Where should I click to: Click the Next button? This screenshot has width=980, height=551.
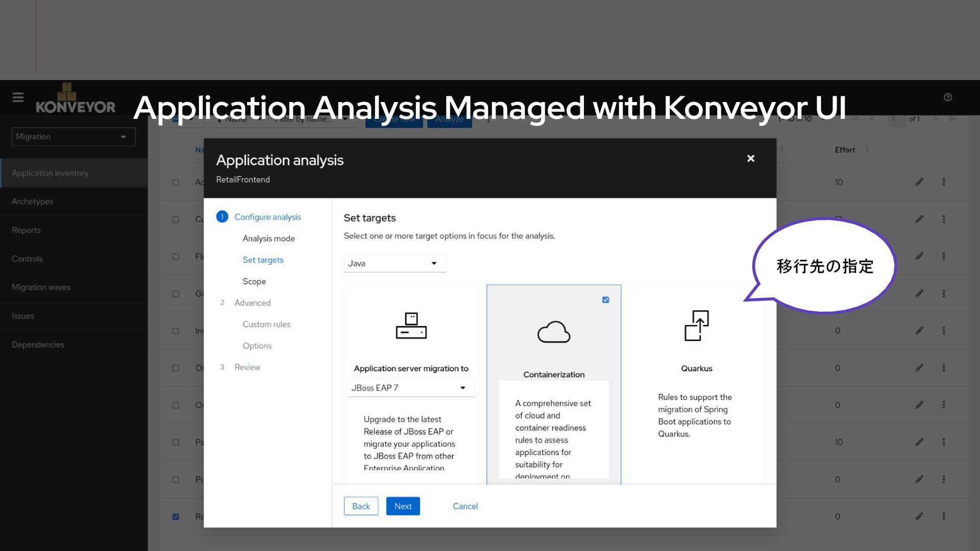click(403, 506)
